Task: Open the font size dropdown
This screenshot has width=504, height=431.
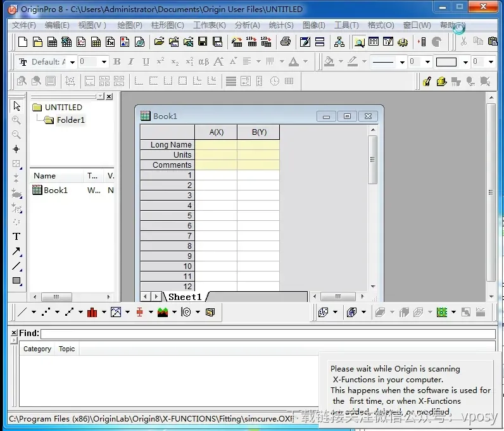Action: (104, 62)
